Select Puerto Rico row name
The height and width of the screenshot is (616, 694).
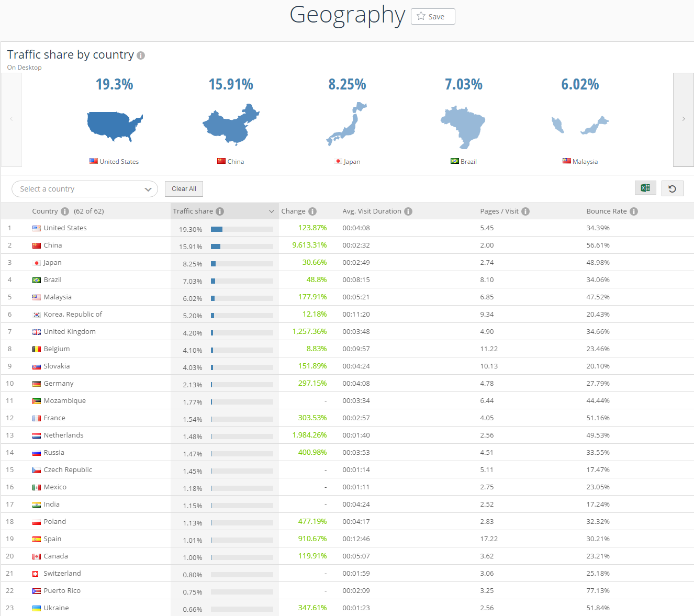point(62,590)
